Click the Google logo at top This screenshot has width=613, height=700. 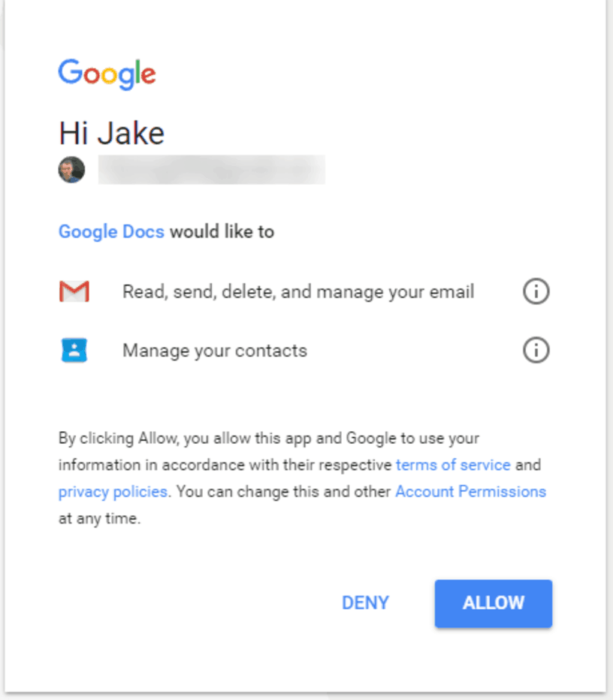pyautogui.click(x=107, y=74)
